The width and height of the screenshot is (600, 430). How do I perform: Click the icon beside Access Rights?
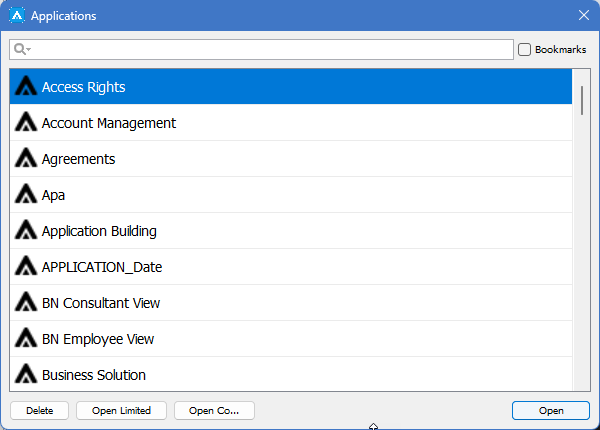click(26, 87)
